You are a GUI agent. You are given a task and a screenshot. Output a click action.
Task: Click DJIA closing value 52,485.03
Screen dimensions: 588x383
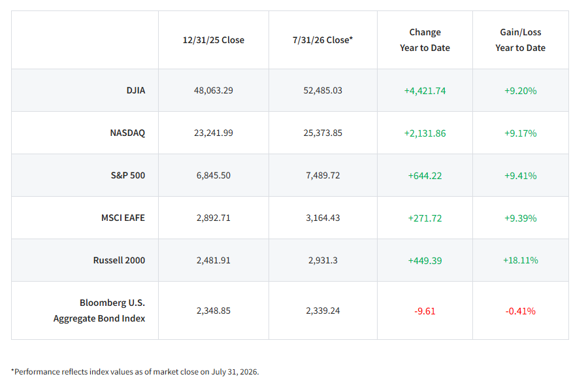[x=323, y=90]
